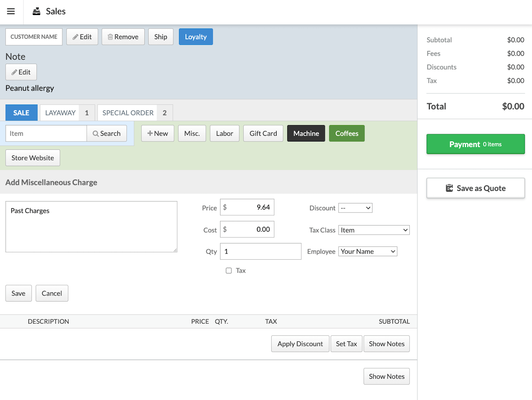Enable the Tax checkbox for the miscellaneous charge
This screenshot has height=400, width=532.
click(x=228, y=270)
